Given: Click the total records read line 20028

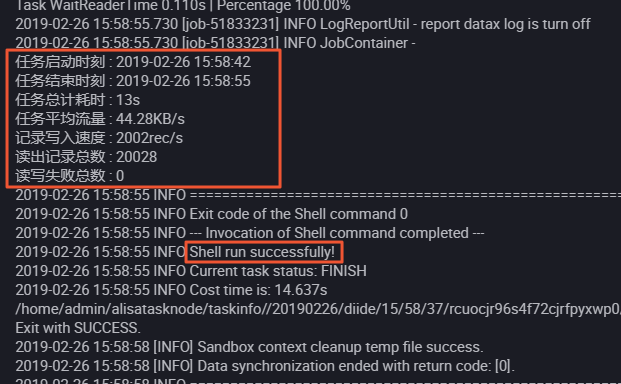Looking at the screenshot, I should (86, 157).
